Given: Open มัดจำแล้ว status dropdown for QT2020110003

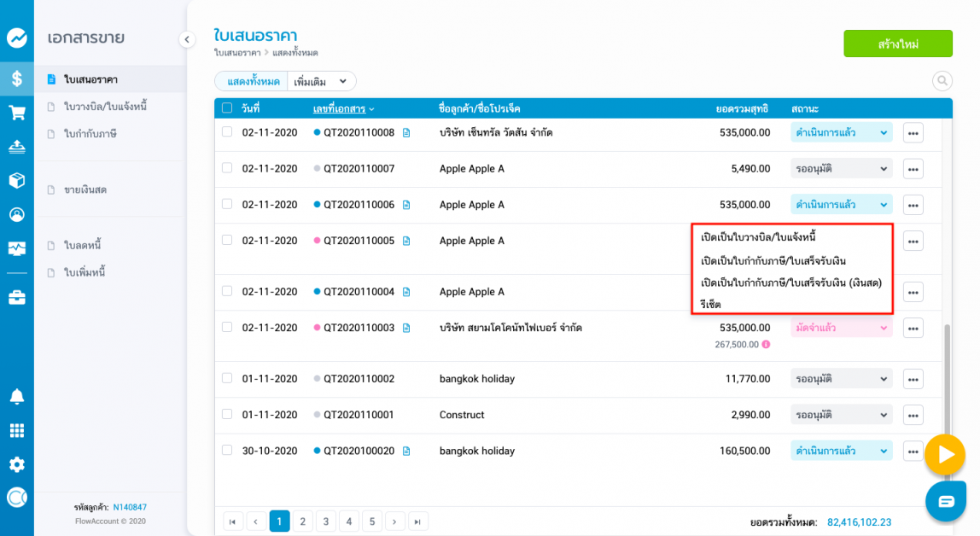Looking at the screenshot, I should pos(841,328).
